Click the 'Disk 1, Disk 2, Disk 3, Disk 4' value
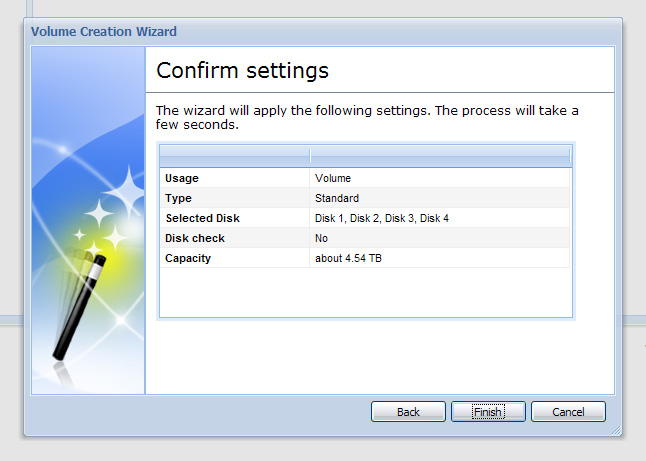646x461 pixels. [382, 218]
